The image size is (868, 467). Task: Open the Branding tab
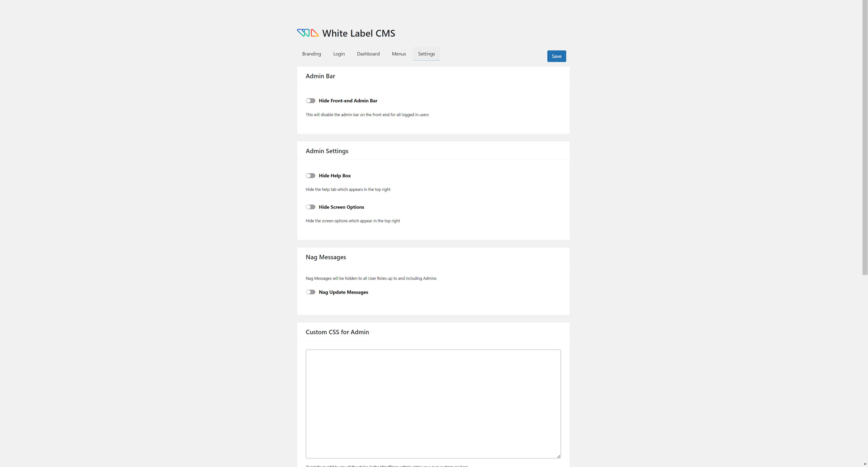(x=312, y=54)
